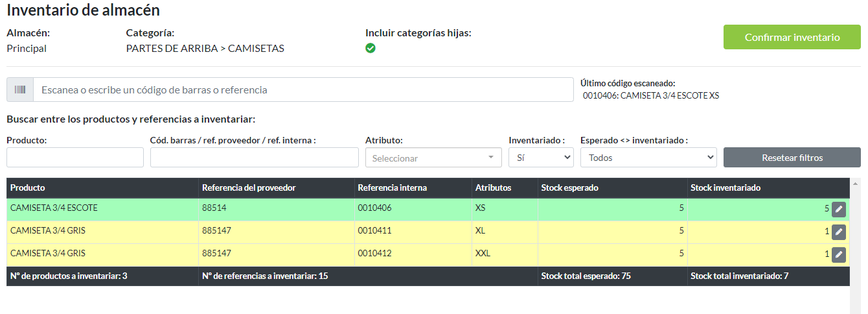The height and width of the screenshot is (314, 868).
Task: Toggle the Incluir categorías hijas checkmark
Action: click(x=371, y=48)
